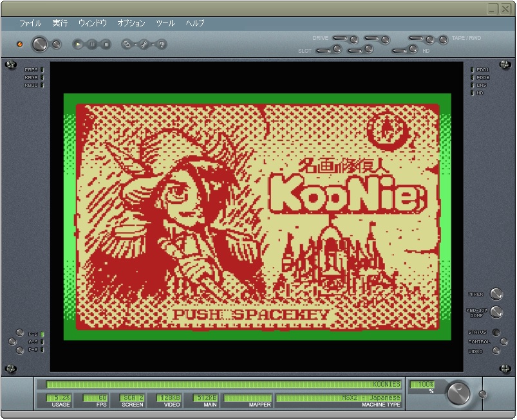This screenshot has height=420, width=517.
Task: Click the emulation speed percentage dial
Action: 458,393
